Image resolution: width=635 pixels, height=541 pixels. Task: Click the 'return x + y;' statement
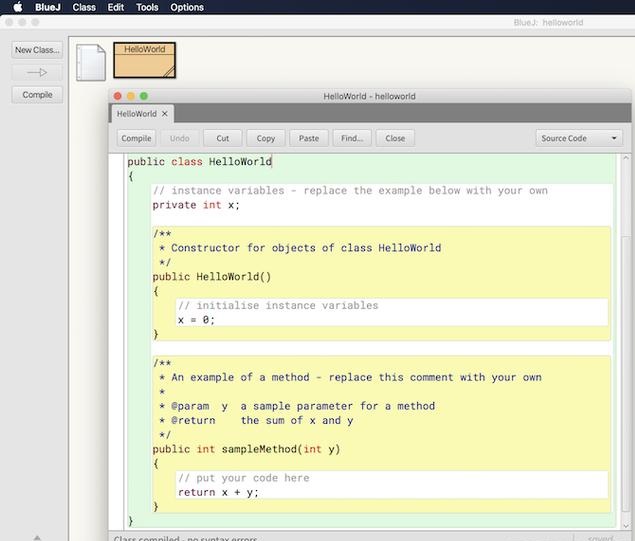tap(218, 492)
